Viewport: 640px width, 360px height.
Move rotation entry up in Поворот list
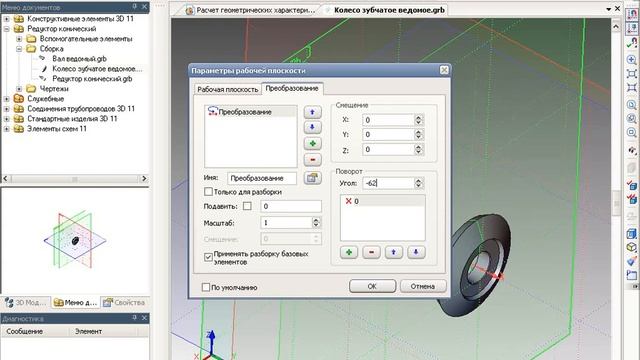click(x=393, y=252)
